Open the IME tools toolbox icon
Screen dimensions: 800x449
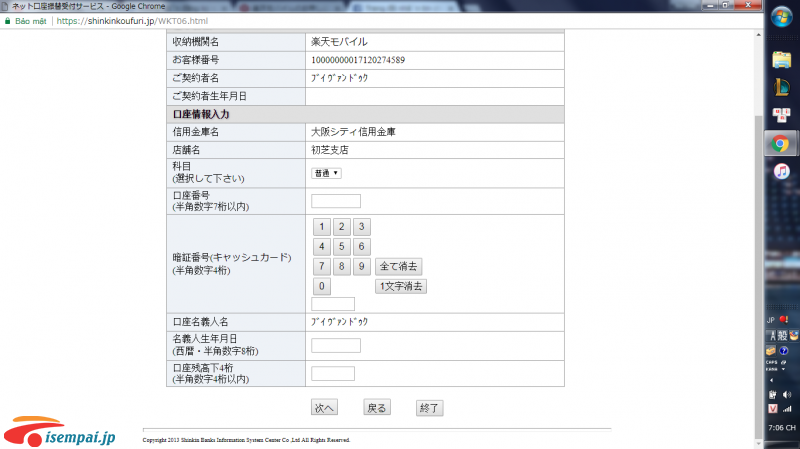point(770,351)
